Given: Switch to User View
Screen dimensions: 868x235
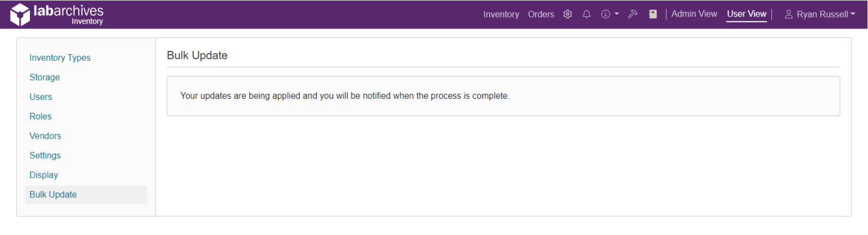Looking at the screenshot, I should click(746, 14).
